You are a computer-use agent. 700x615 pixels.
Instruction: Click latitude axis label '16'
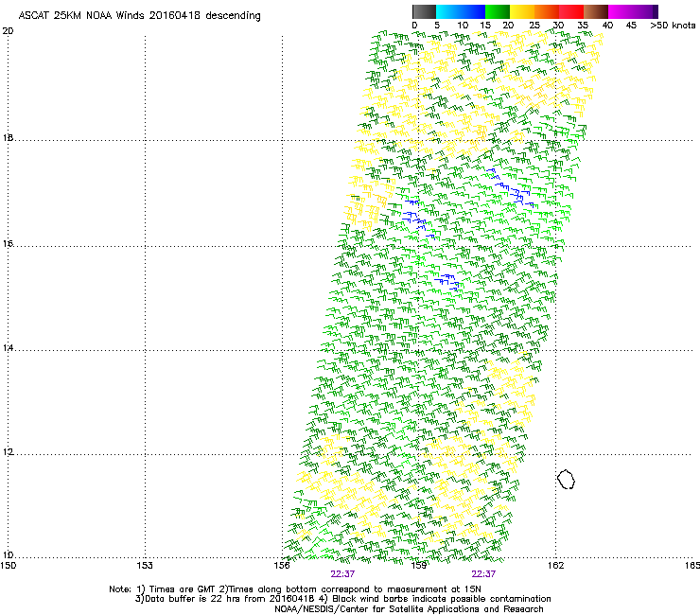(x=8, y=243)
